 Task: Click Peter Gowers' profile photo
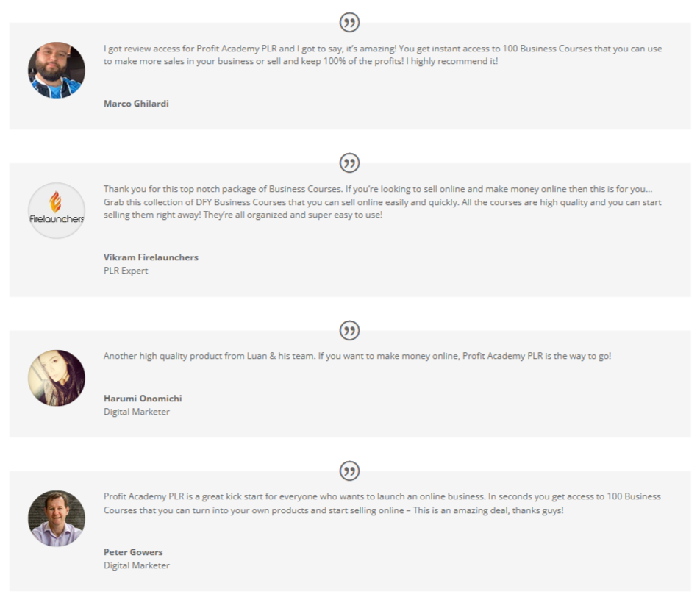[x=57, y=518]
